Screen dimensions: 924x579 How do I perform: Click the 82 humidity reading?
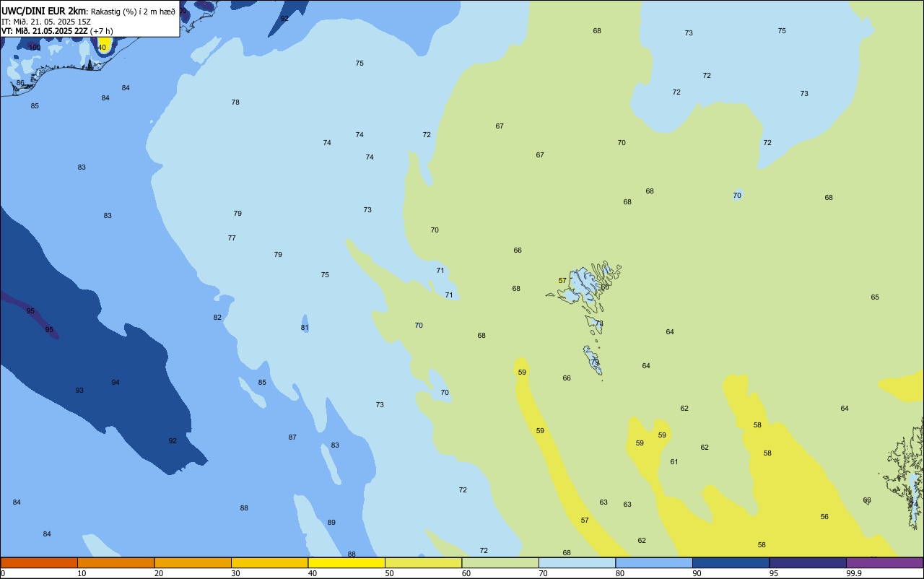tap(217, 318)
